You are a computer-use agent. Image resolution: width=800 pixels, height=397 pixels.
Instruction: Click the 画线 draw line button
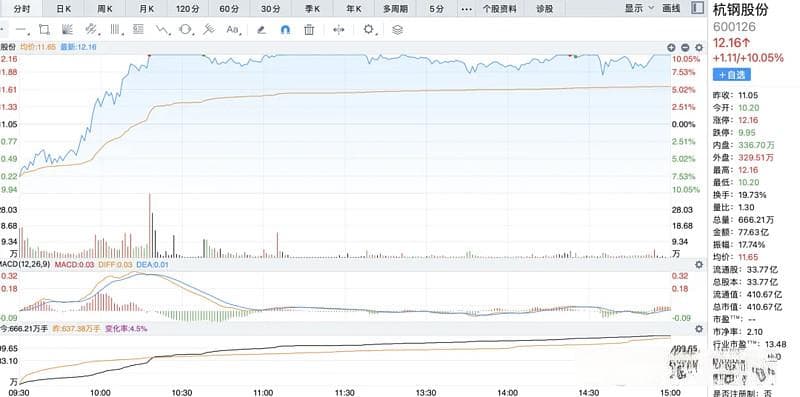(671, 8)
